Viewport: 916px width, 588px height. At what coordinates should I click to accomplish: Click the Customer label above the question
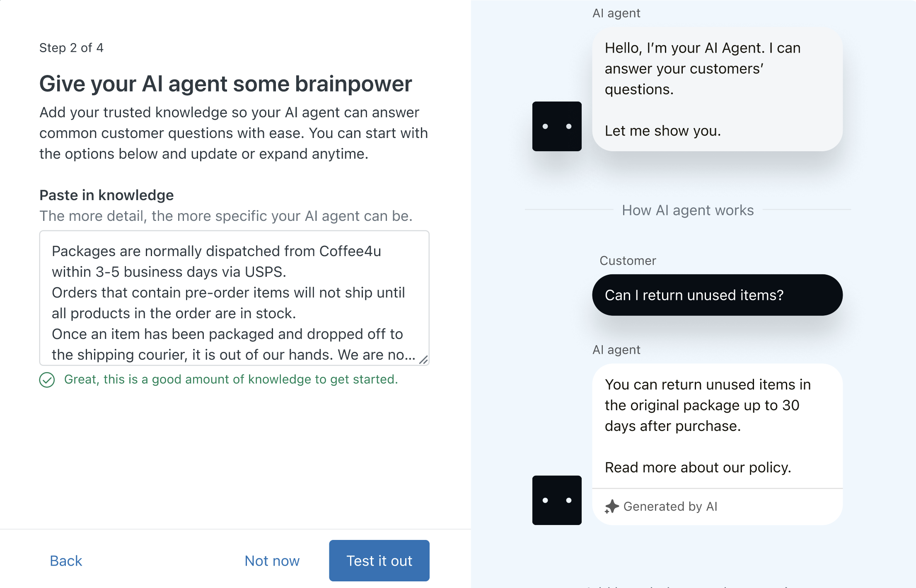(627, 261)
